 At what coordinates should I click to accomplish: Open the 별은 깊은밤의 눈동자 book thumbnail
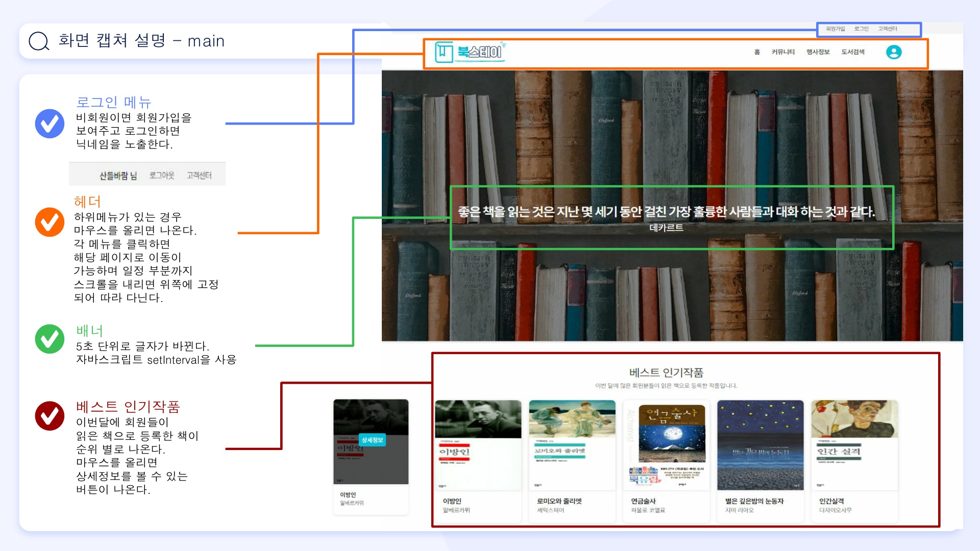pyautogui.click(x=760, y=445)
